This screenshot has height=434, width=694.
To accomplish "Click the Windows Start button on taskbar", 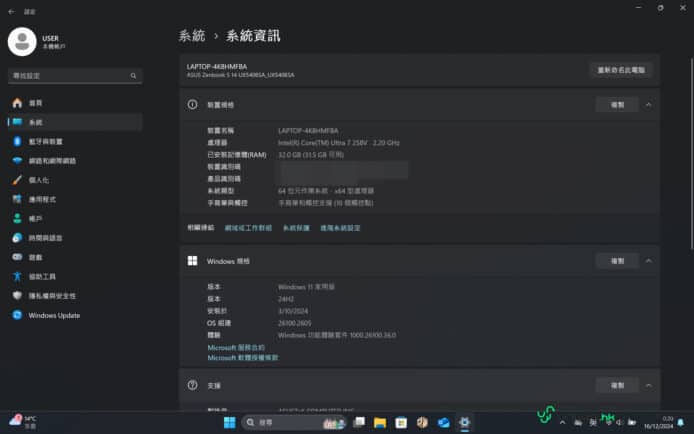I will point(229,423).
